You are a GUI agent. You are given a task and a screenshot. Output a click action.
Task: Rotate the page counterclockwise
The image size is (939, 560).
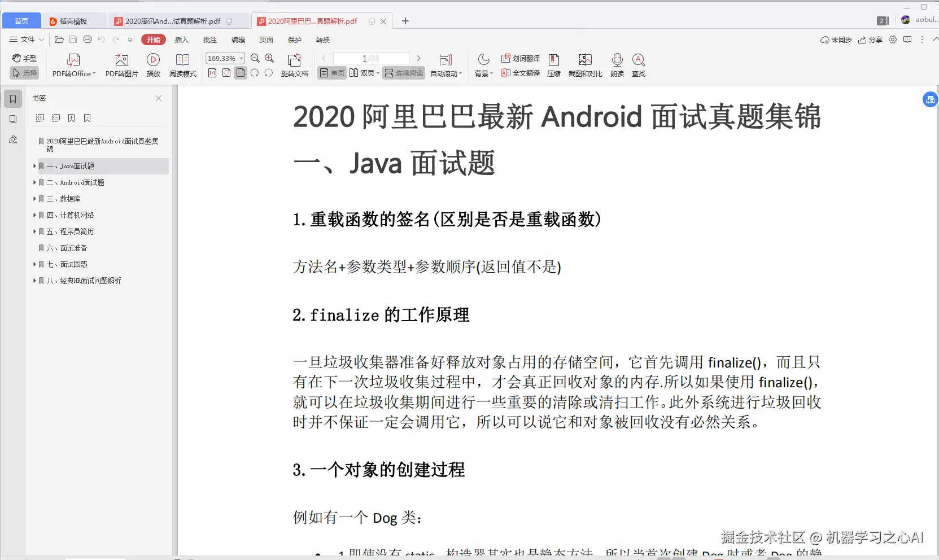click(269, 73)
